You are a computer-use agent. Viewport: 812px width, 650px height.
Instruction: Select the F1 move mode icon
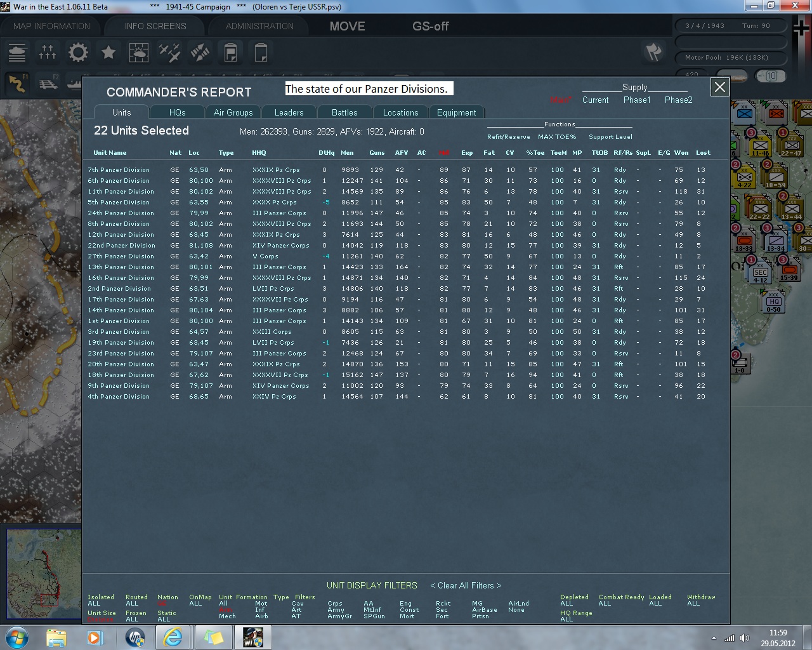(x=17, y=83)
